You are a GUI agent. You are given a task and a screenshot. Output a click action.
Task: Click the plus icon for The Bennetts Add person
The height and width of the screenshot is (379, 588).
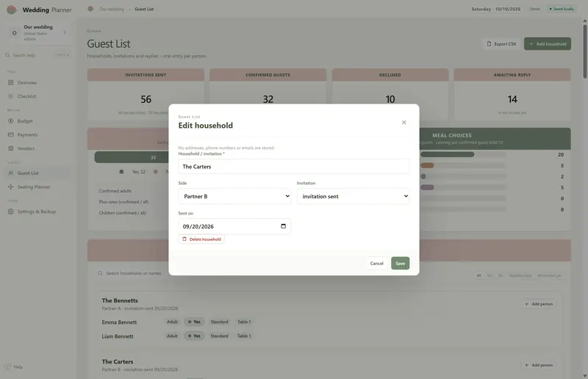[x=526, y=304]
